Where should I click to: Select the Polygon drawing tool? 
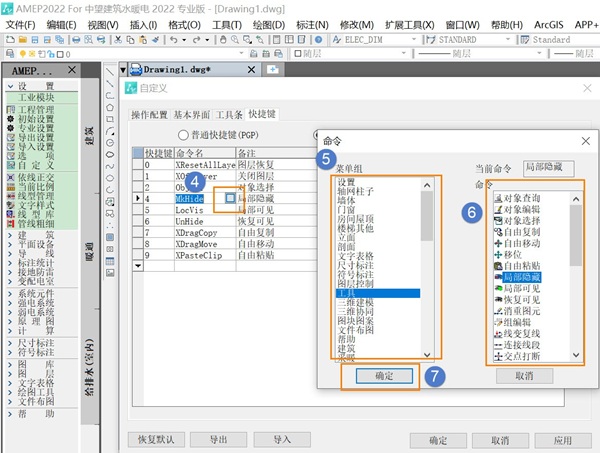click(110, 107)
